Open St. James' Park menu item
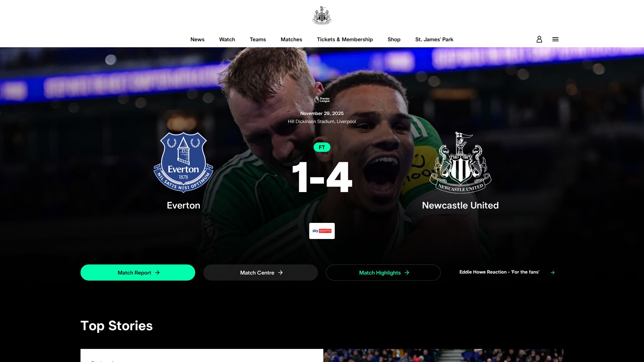Image resolution: width=644 pixels, height=362 pixels. 434,40
